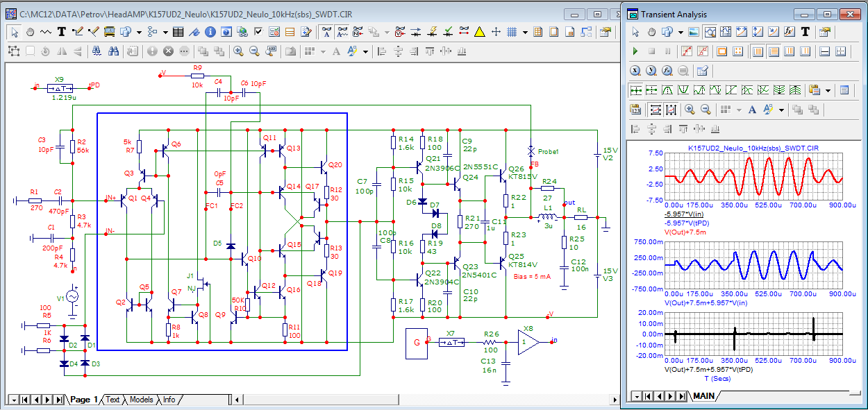Switch to the Models tab
This screenshot has width=868, height=410.
[142, 400]
